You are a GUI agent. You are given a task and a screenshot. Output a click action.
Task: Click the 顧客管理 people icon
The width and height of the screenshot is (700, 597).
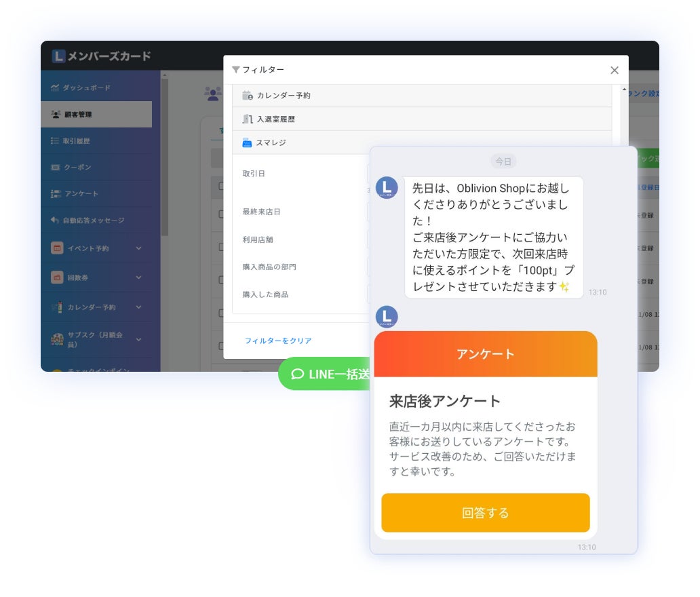(56, 114)
